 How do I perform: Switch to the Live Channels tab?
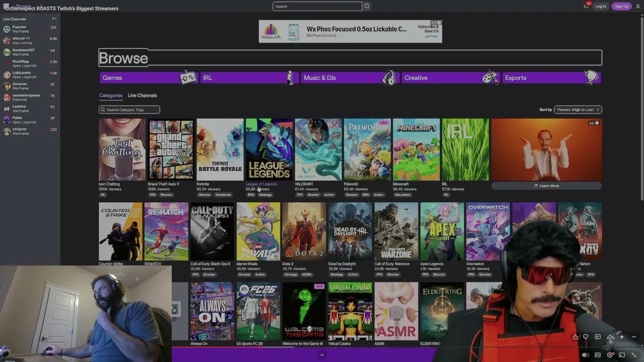click(142, 96)
